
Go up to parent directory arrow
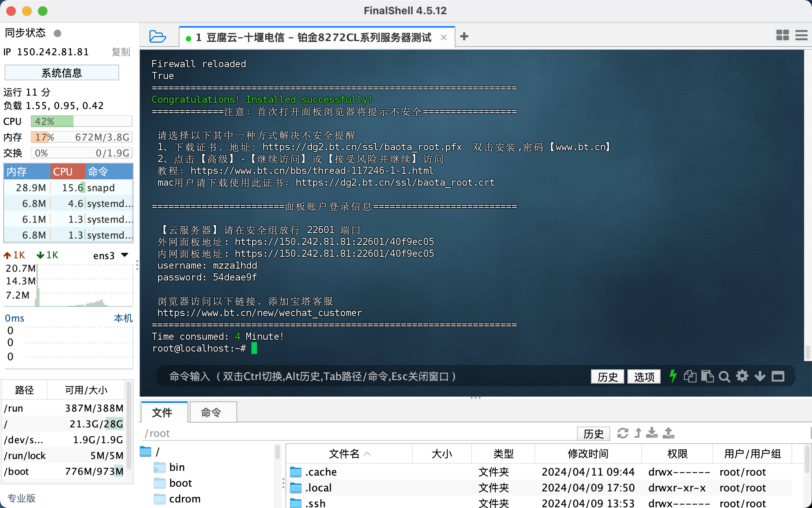click(638, 433)
